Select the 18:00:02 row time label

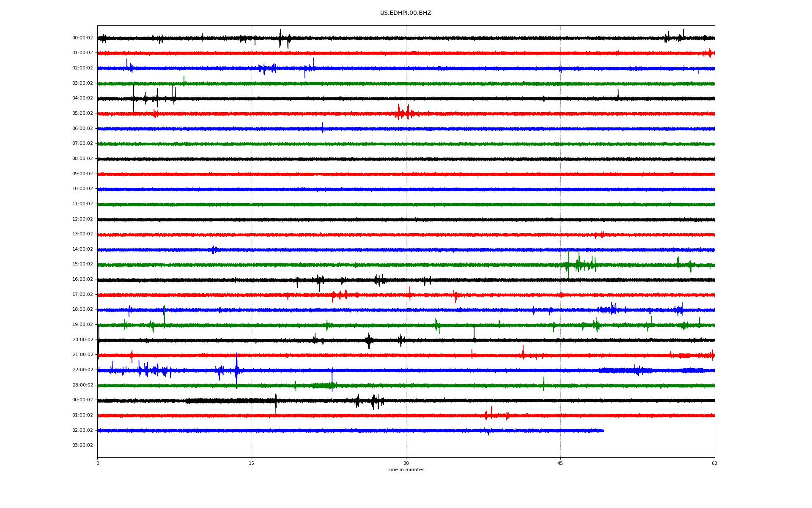point(82,309)
